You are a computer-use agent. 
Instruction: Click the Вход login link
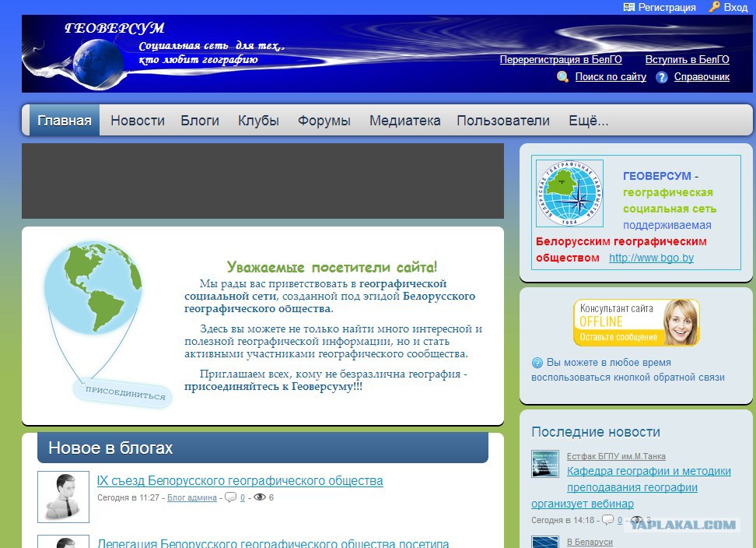pyautogui.click(x=735, y=7)
